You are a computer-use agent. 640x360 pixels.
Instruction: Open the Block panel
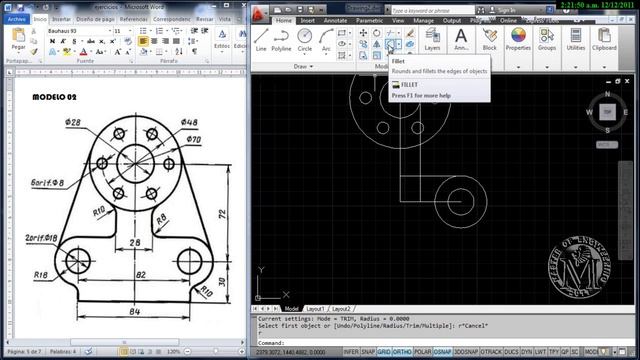489,40
